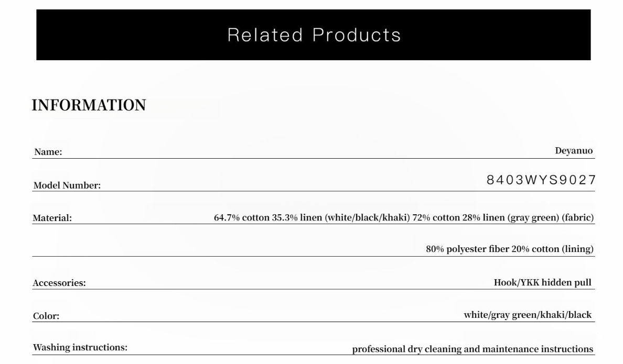Click the INFORMATION heading
The width and height of the screenshot is (623, 364).
pos(89,105)
